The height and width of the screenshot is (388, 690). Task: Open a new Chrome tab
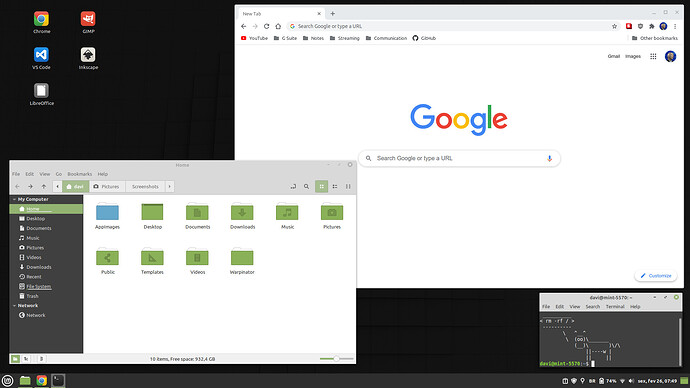[333, 14]
